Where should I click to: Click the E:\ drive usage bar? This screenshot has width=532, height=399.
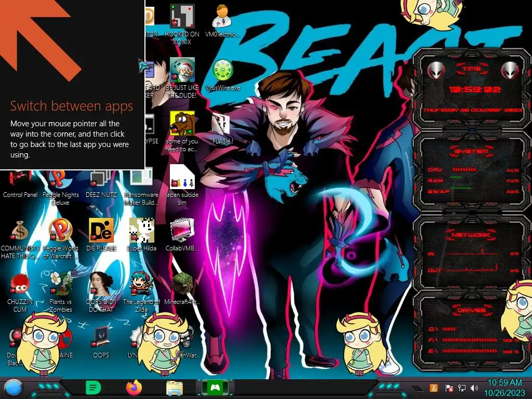470,351
